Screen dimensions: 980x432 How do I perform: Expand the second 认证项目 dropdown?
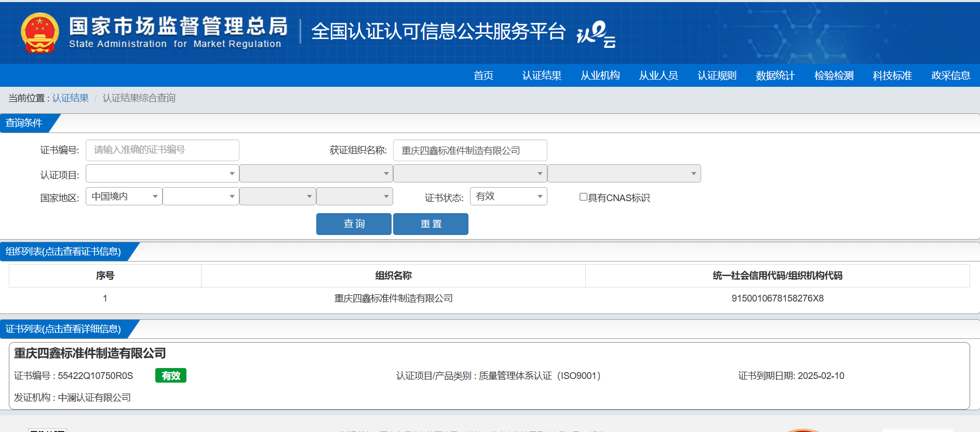pos(316,173)
